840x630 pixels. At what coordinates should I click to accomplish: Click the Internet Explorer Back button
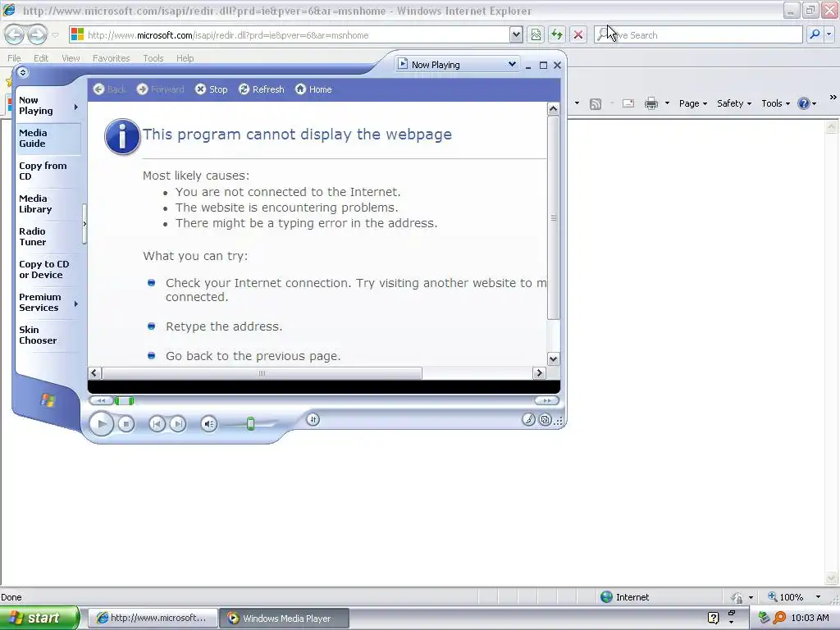tap(15, 34)
